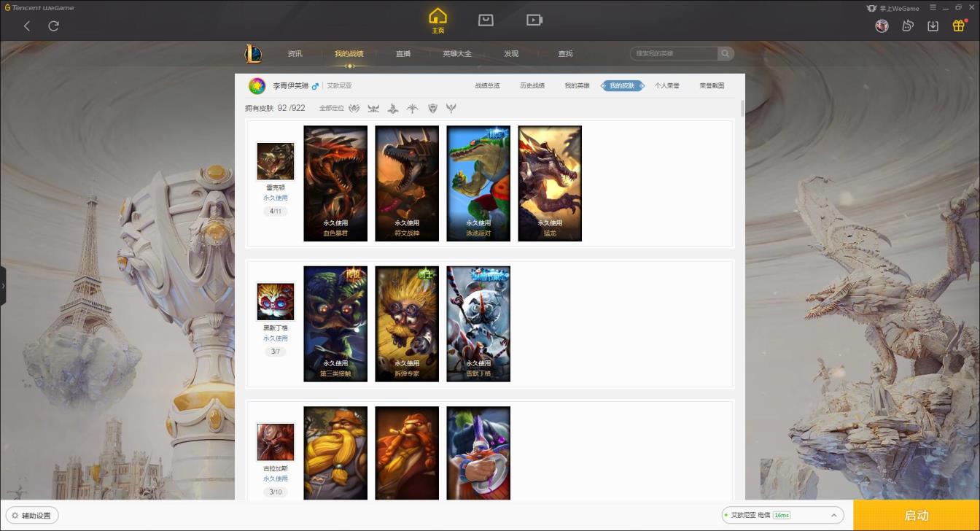Screen dimensions: 980x531
Task: Switch to 个人荣誉 sub-tab
Action: coord(667,86)
